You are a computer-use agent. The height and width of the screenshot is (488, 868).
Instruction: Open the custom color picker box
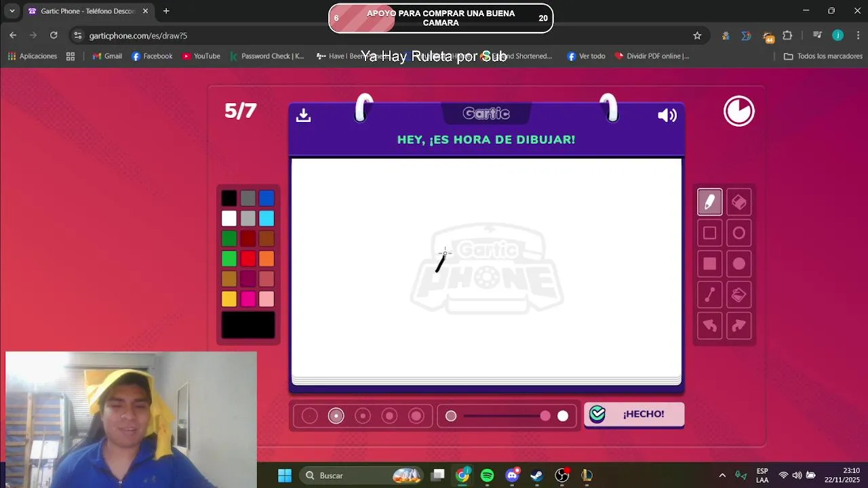point(248,325)
